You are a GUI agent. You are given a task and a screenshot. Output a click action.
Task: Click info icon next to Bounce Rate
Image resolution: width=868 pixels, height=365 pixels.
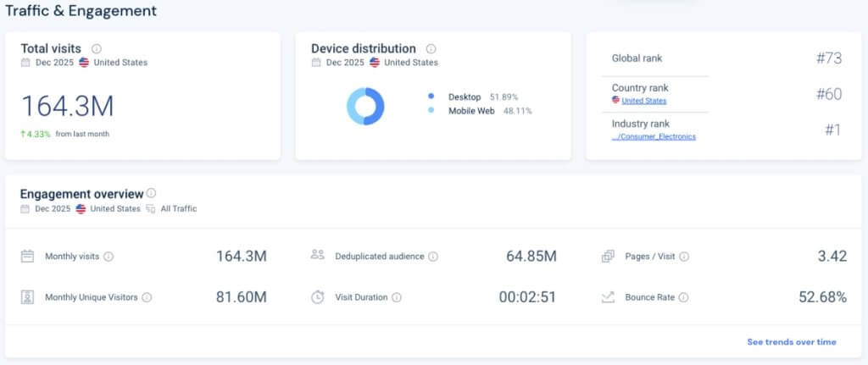click(x=684, y=297)
